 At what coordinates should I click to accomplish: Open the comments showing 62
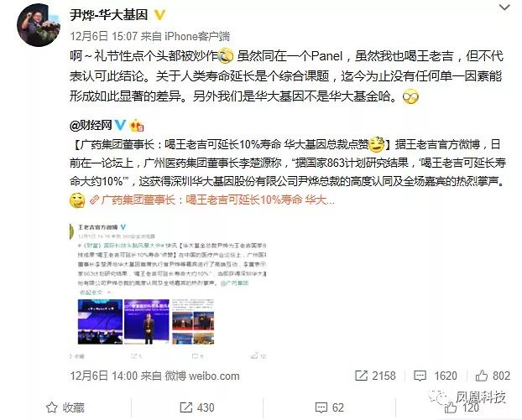[x=329, y=407]
